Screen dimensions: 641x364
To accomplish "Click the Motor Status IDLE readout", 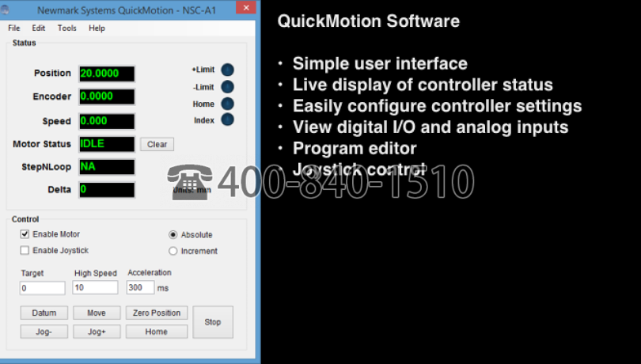I will point(107,144).
